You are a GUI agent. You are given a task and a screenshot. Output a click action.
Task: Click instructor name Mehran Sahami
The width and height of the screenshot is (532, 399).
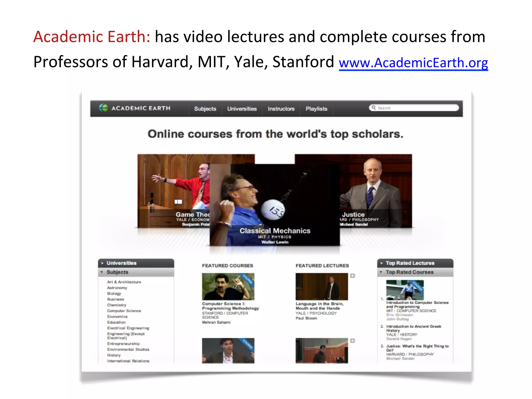(x=216, y=322)
